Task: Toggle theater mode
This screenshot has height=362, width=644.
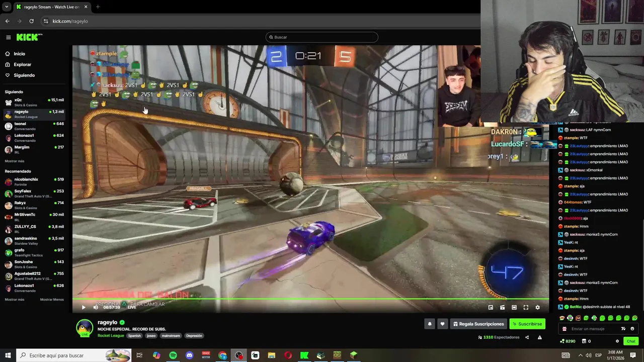Action: 514,307
